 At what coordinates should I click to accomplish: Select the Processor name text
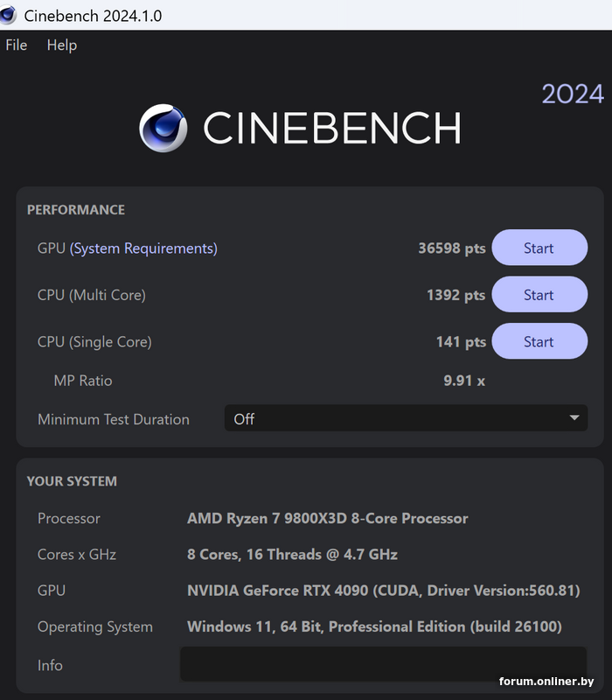327,518
